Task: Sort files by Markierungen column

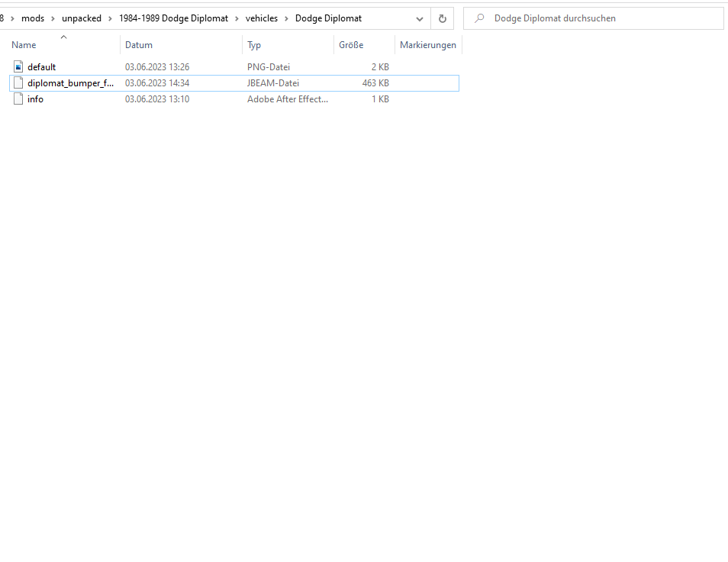Action: [x=428, y=45]
